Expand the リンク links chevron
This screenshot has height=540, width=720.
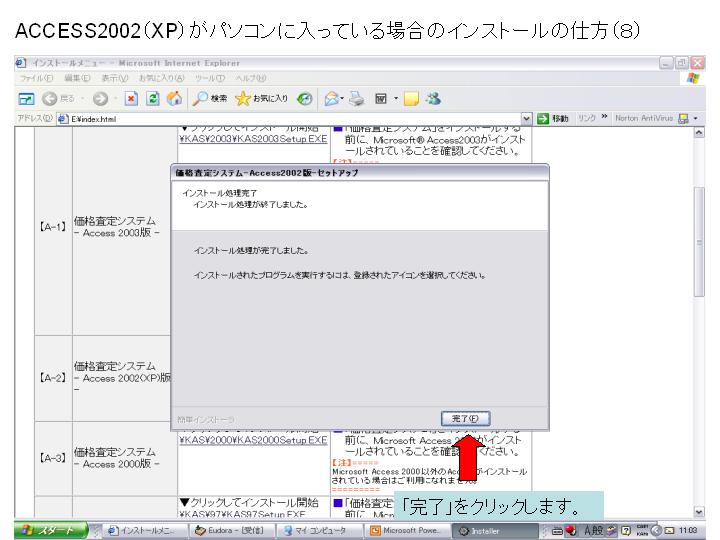click(604, 117)
